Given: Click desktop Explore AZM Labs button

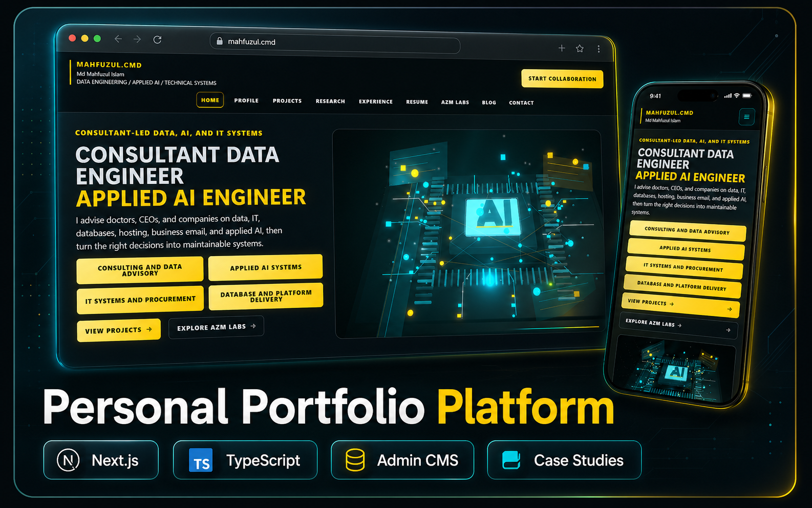Looking at the screenshot, I should tap(216, 327).
